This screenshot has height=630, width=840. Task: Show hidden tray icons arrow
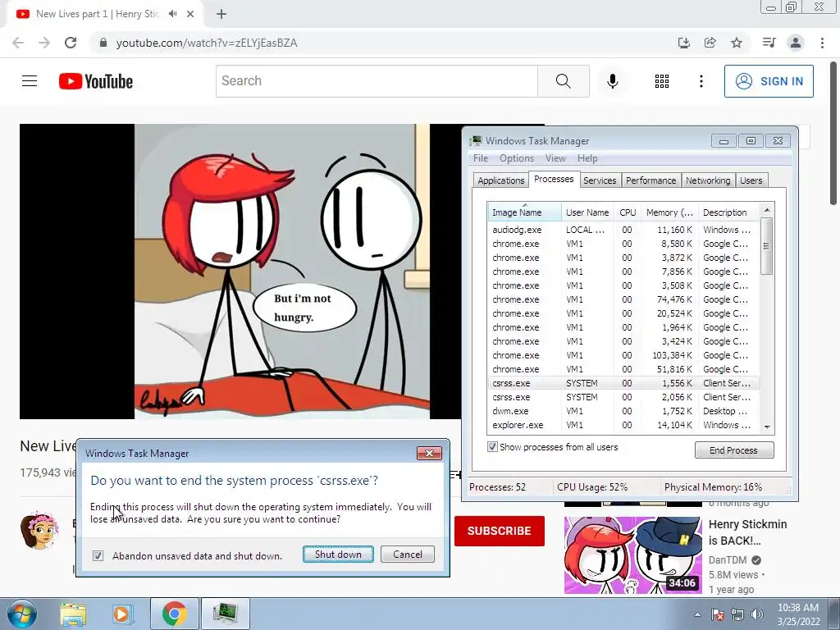(697, 614)
